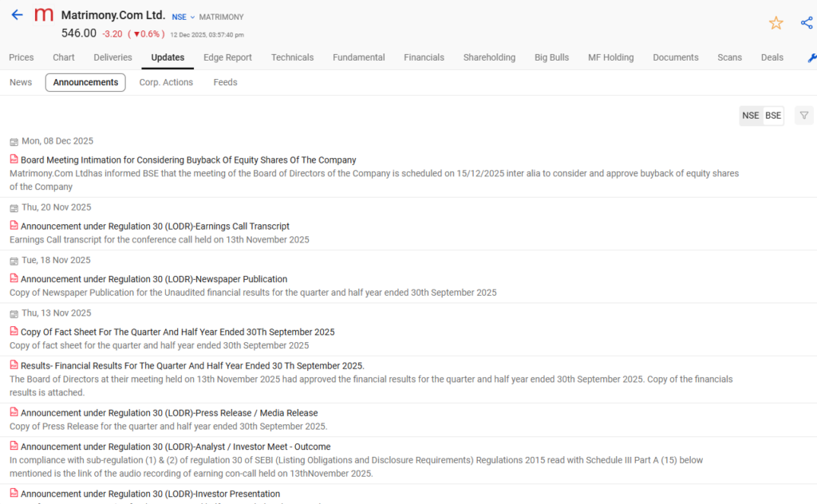Screen dimensions: 817x504
Task: Add stock to favorites with star icon
Action: (x=776, y=23)
